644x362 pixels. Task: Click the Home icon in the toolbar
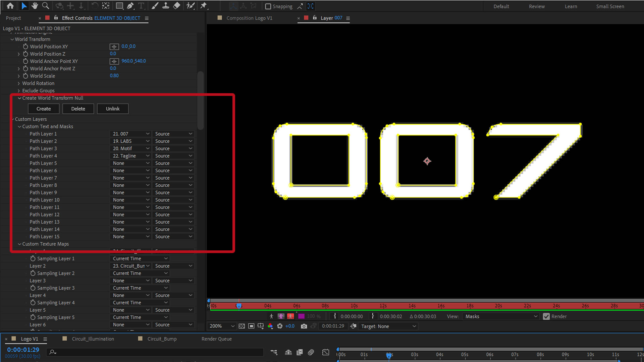pyautogui.click(x=10, y=6)
